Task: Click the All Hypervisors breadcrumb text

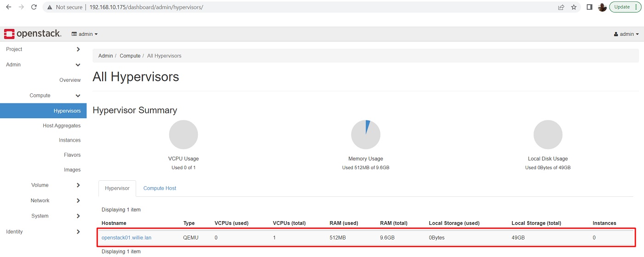Action: pos(164,56)
